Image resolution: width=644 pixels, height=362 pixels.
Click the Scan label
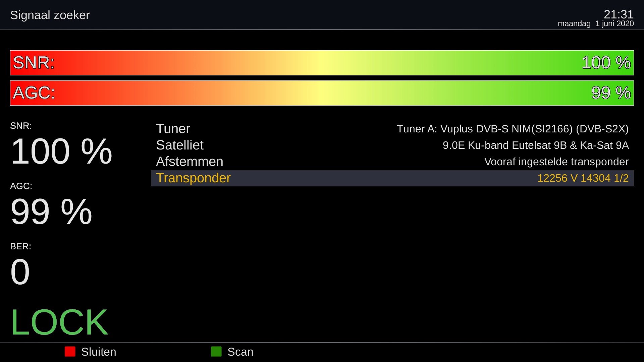[x=240, y=352]
